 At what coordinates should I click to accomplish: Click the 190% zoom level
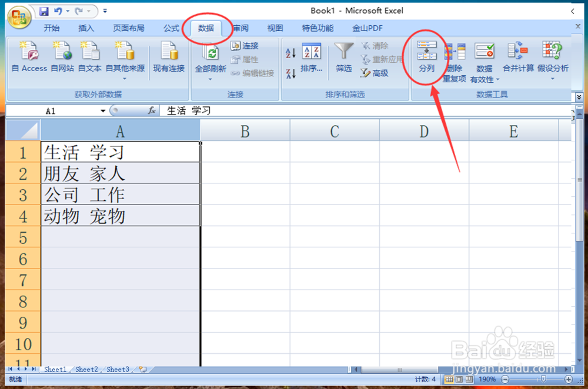(x=487, y=379)
